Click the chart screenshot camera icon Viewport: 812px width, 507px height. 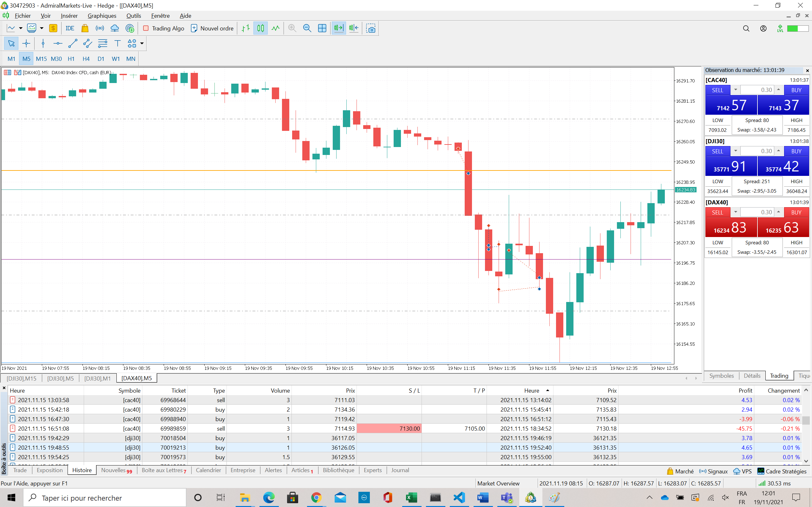click(x=371, y=29)
